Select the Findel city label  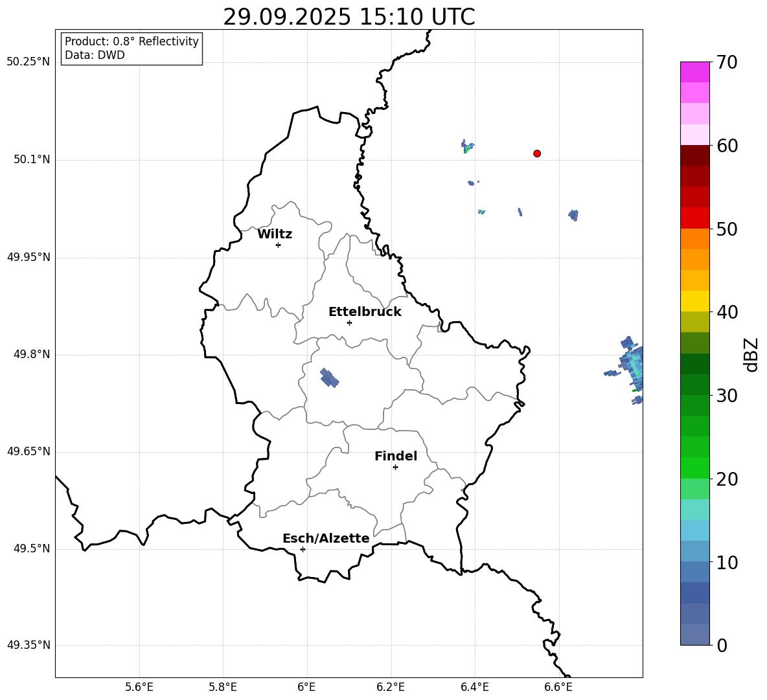396,456
